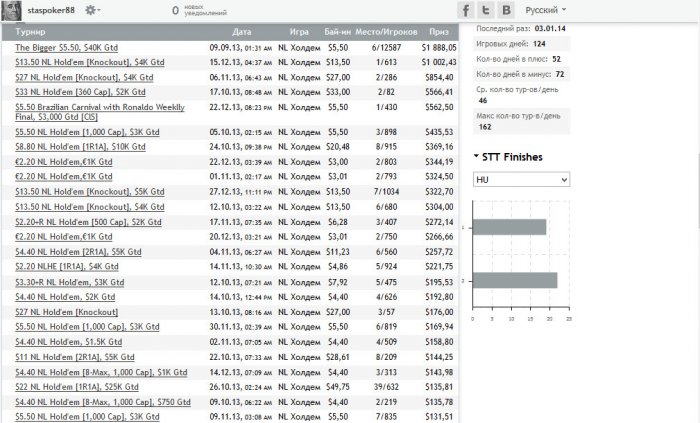Image resolution: width=700 pixels, height=423 pixels.
Task: Open the HU STT Finishes dropdown
Action: click(x=521, y=179)
